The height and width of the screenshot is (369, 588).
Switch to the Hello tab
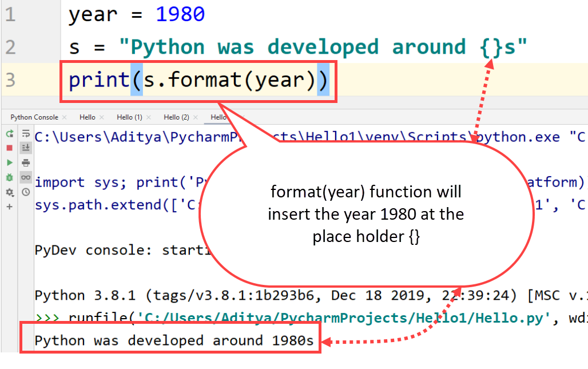(88, 117)
